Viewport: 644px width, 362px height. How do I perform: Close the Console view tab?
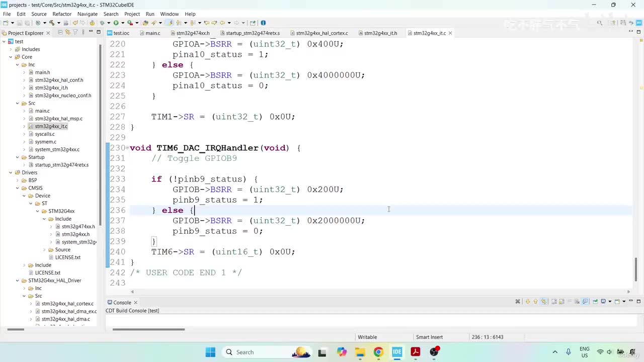[x=135, y=302]
